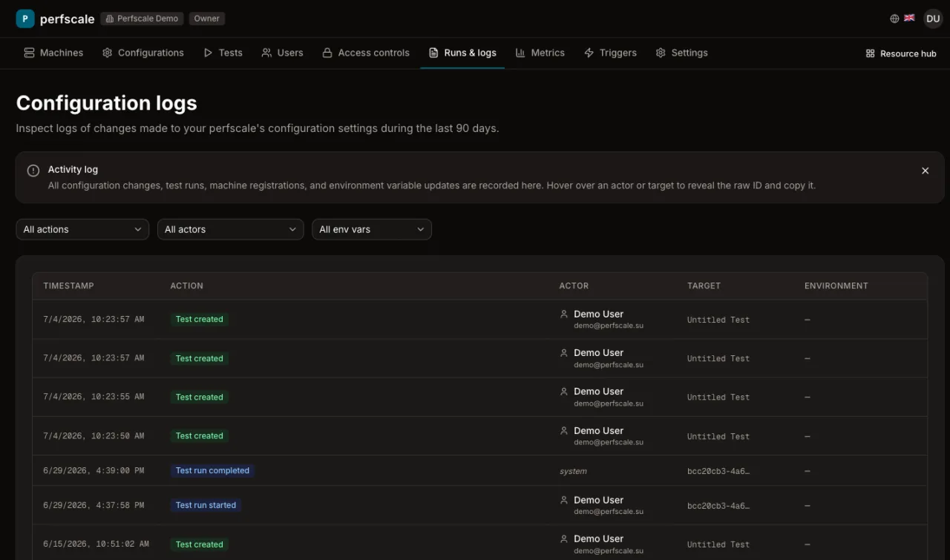
Task: Click the Activity log info icon
Action: (33, 171)
